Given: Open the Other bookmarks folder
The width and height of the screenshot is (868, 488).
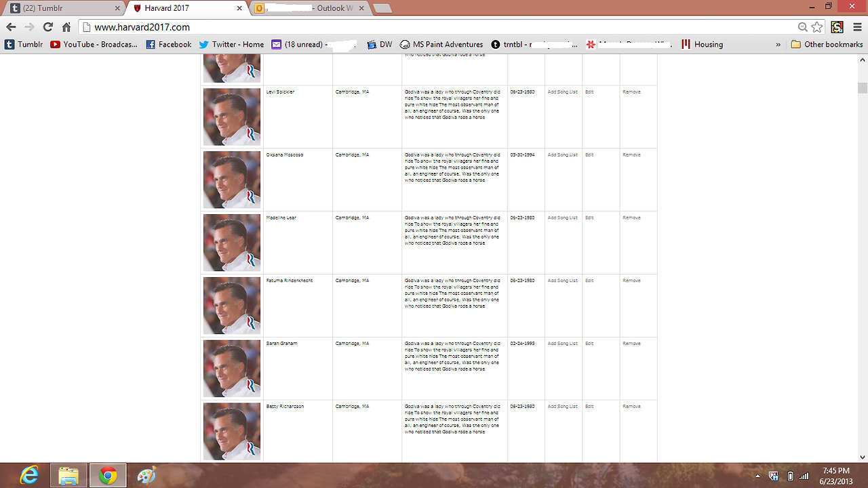Looking at the screenshot, I should click(827, 44).
